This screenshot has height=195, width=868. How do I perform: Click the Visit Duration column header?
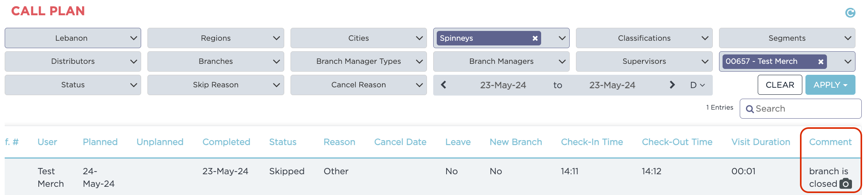point(760,142)
